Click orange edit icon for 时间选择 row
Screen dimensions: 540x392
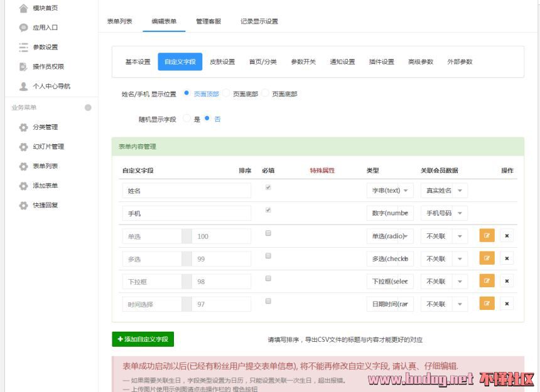point(487,304)
